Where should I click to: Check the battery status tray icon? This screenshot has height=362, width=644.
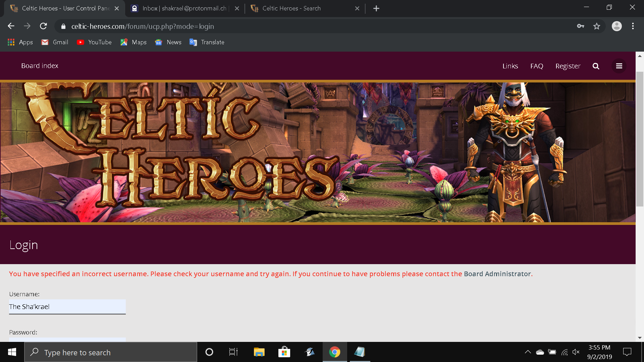[552, 352]
